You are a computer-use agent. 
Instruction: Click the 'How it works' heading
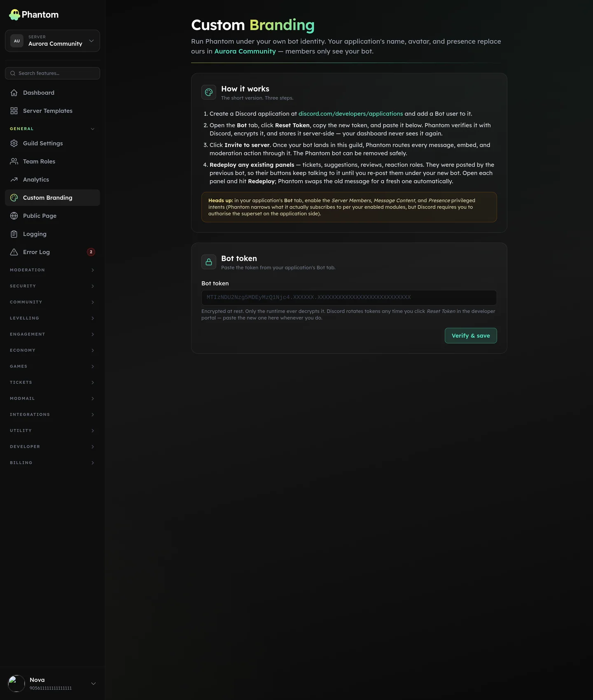click(x=245, y=89)
